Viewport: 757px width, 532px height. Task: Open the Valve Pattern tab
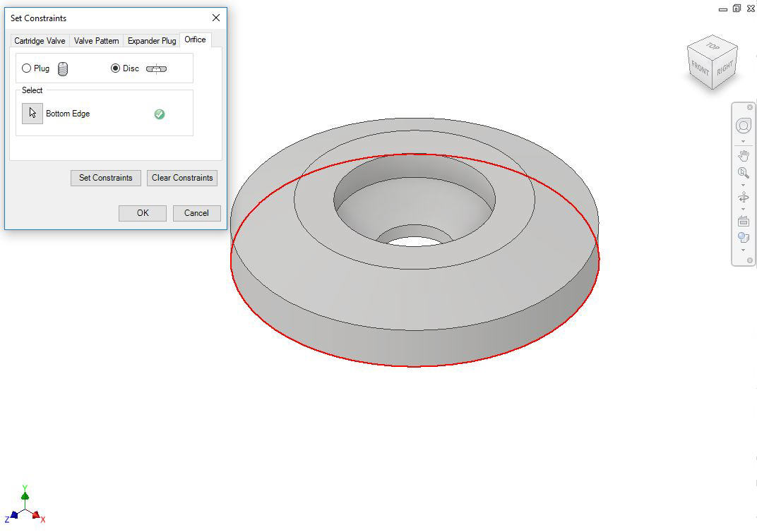pyautogui.click(x=97, y=41)
